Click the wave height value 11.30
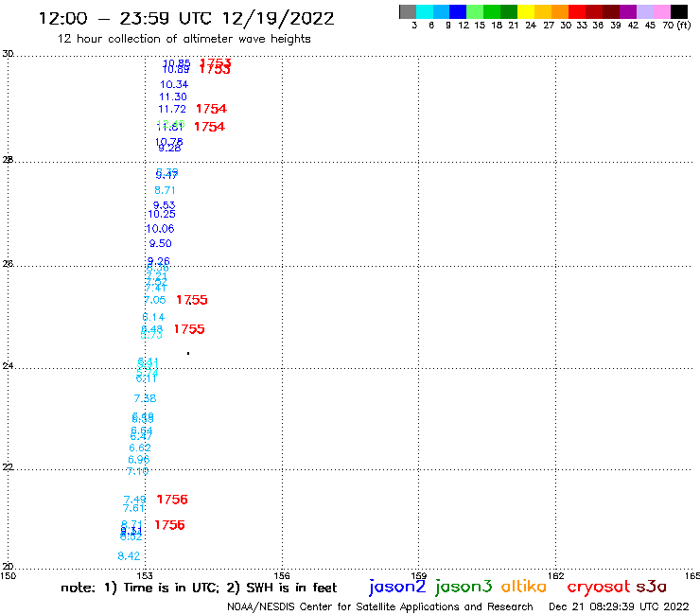Image resolution: width=700 pixels, height=615 pixels. coord(173,97)
